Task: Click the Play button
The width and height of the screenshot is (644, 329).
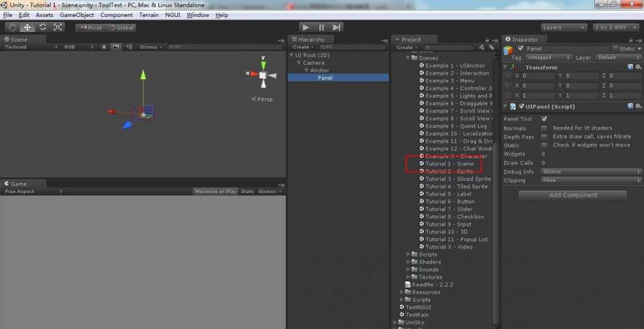Action: (x=306, y=28)
